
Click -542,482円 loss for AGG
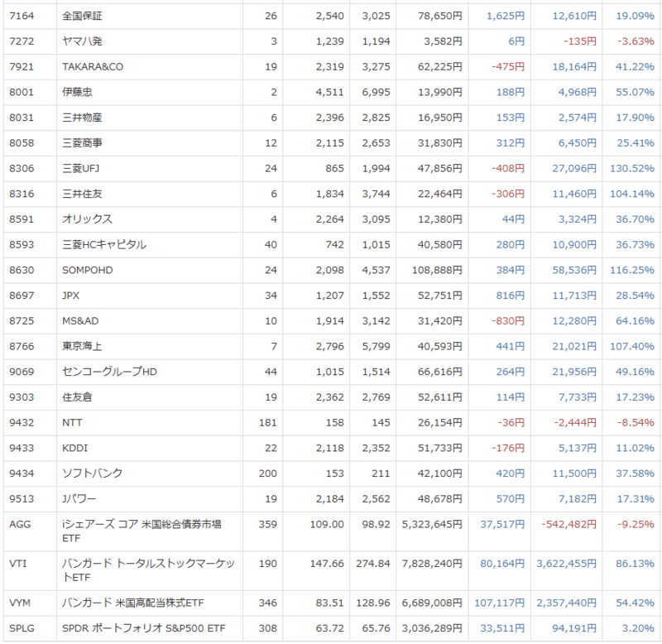point(568,525)
